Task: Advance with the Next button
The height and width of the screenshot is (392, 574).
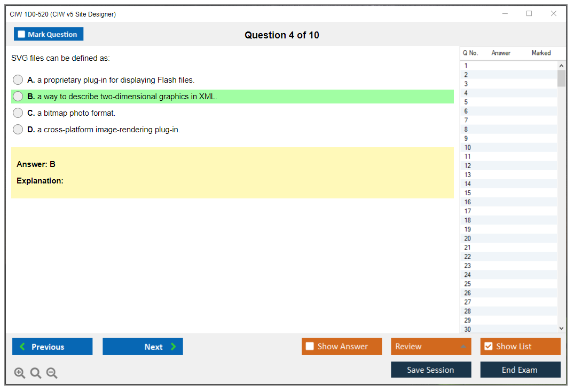Action: 143,347
